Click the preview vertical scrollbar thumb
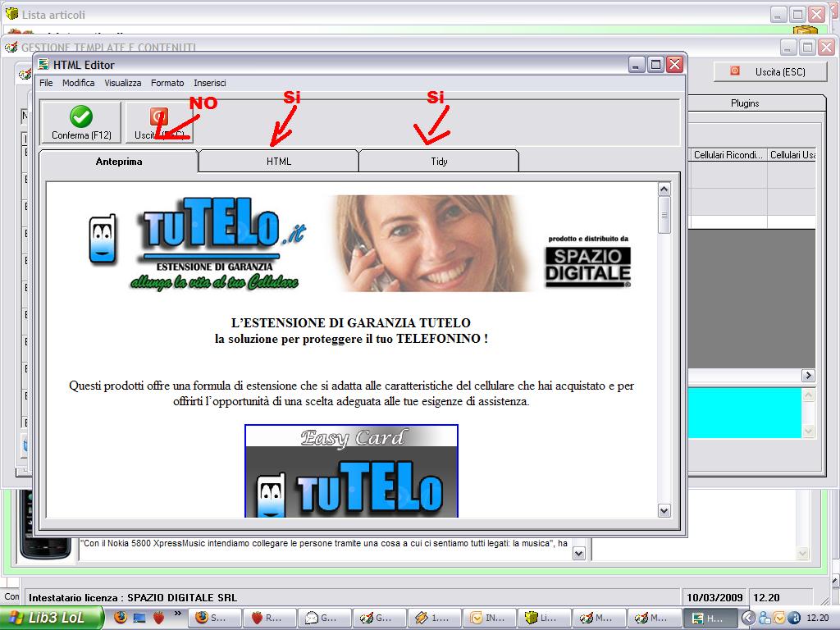 tap(664, 215)
